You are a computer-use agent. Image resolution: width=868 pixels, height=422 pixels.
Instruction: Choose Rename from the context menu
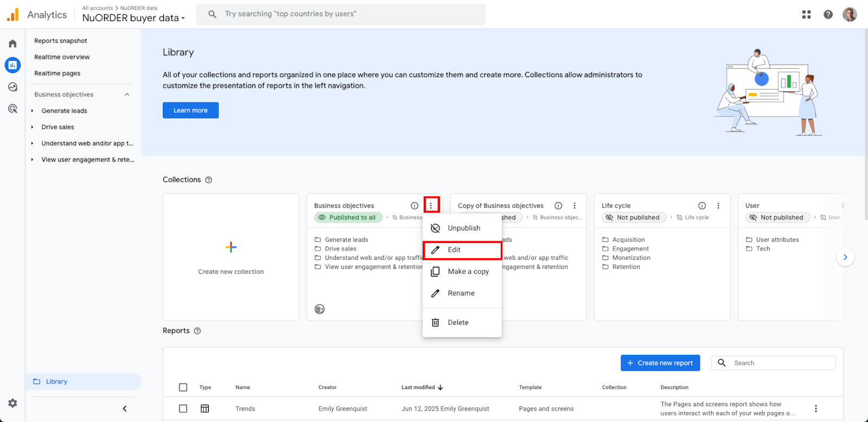(462, 293)
